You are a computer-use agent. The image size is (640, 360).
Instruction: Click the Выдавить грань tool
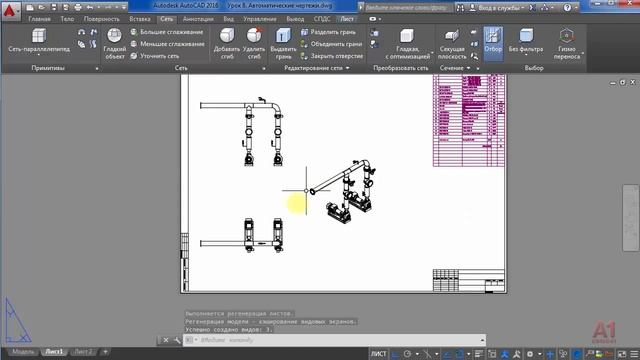tap(283, 44)
